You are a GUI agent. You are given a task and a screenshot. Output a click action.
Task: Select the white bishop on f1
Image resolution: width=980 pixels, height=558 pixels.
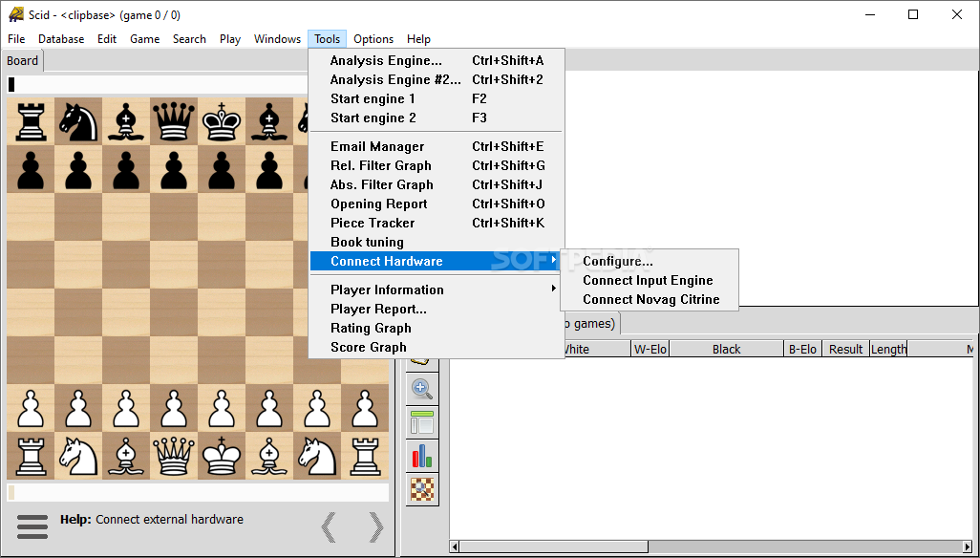269,456
